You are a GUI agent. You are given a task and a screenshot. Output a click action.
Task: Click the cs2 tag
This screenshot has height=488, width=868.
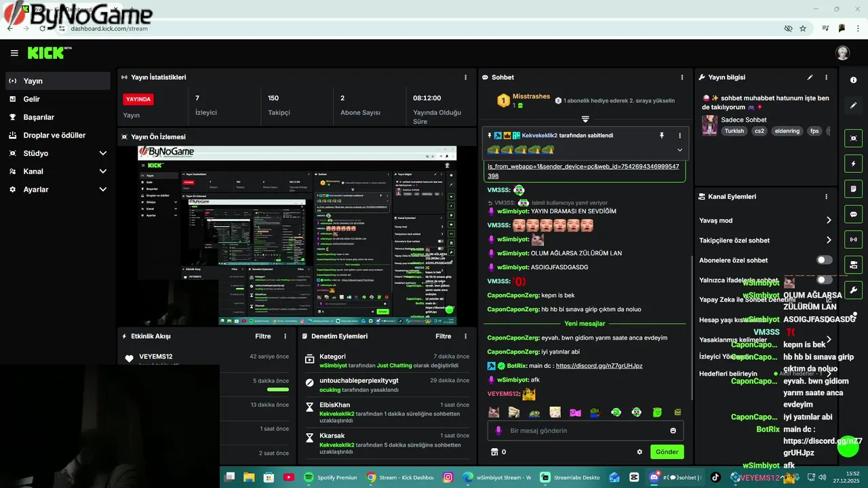click(759, 131)
